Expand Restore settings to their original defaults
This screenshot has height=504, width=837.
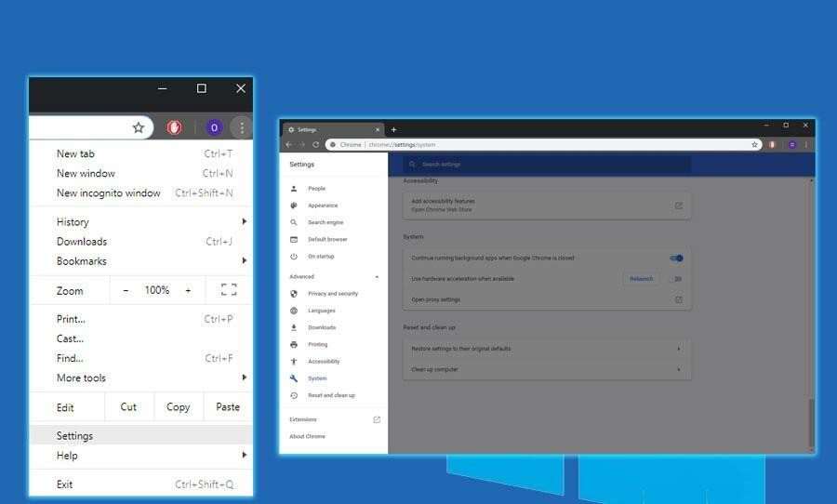678,349
